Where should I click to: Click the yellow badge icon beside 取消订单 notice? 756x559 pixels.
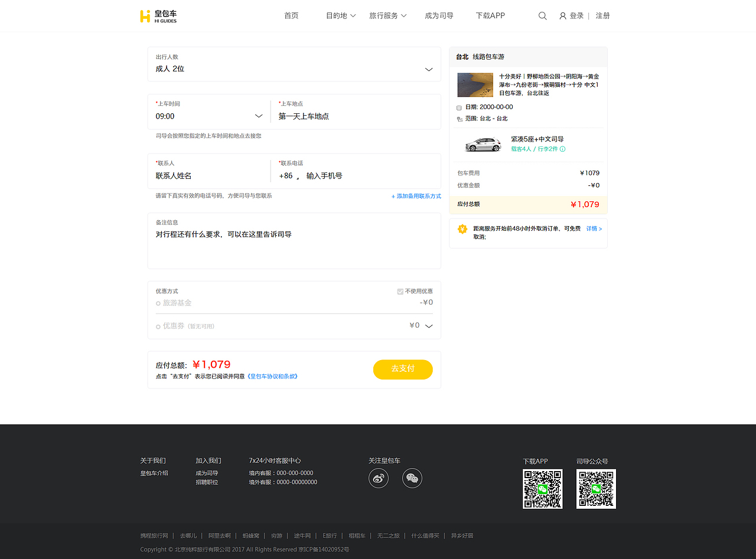click(462, 229)
